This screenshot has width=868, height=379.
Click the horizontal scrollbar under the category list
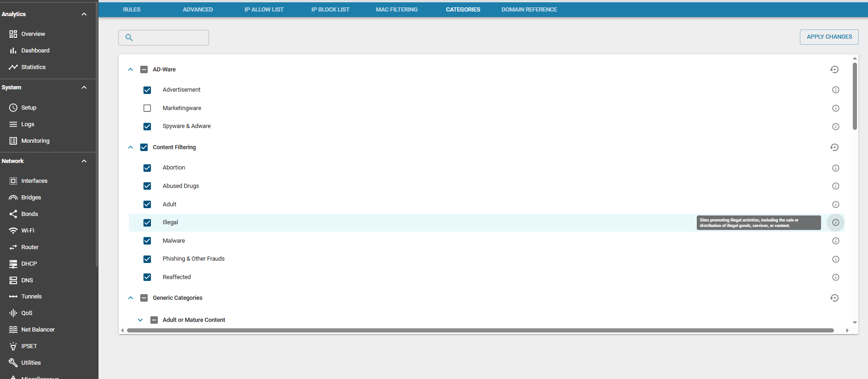[480, 330]
